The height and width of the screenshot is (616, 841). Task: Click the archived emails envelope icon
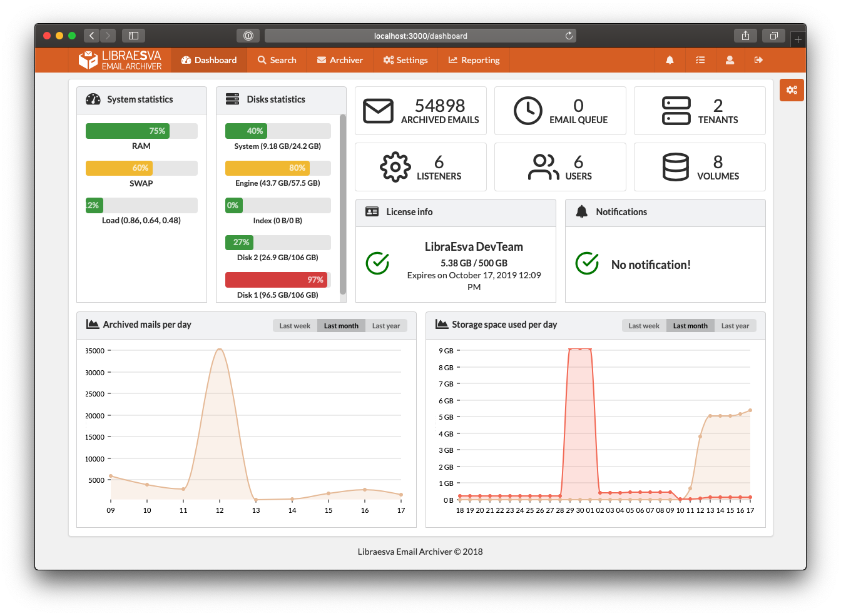379,111
